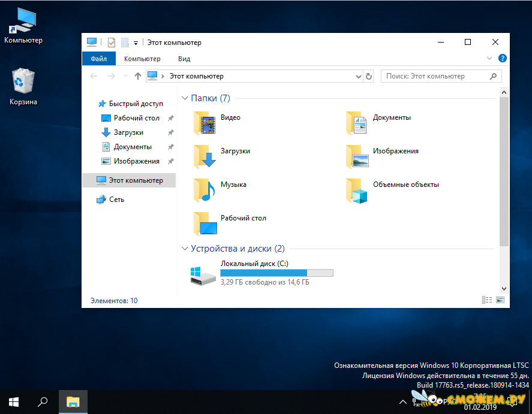Select Локальный диск (C:) drive

(x=262, y=273)
